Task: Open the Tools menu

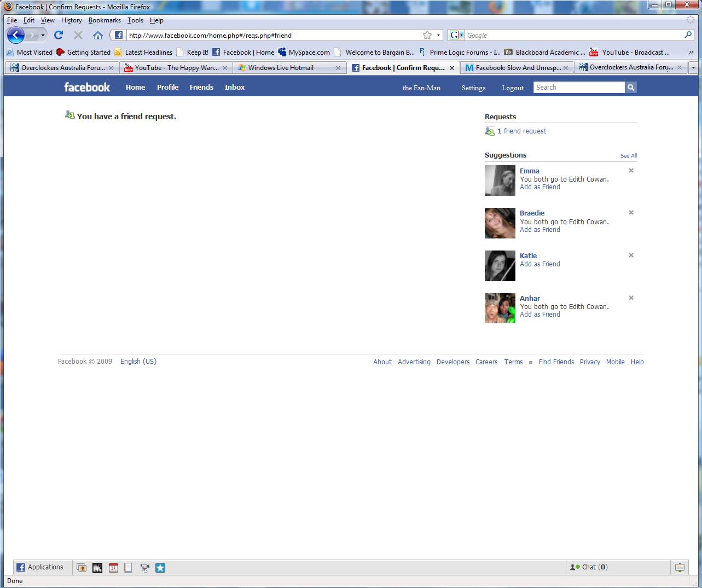Action: [x=135, y=20]
